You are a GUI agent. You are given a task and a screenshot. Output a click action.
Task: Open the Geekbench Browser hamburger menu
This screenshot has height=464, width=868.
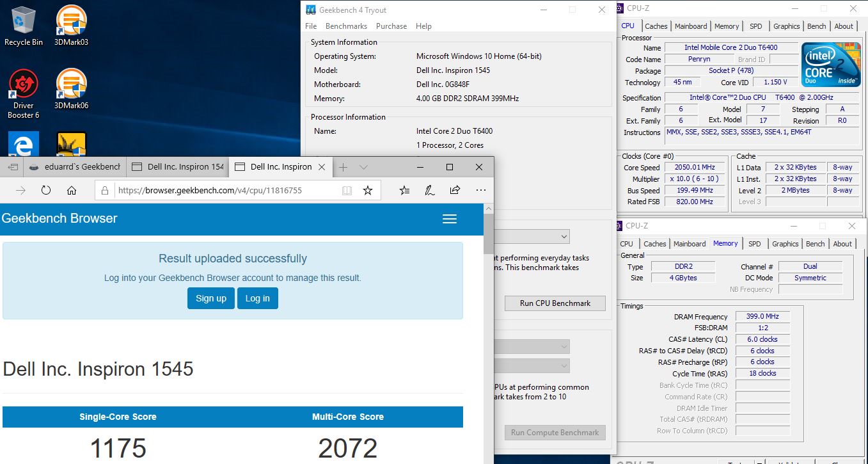pos(450,219)
